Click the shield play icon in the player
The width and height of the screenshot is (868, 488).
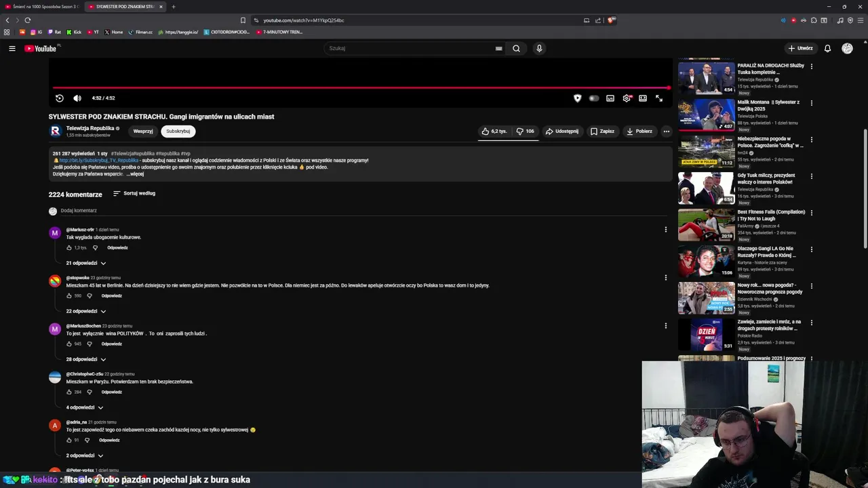click(x=577, y=98)
